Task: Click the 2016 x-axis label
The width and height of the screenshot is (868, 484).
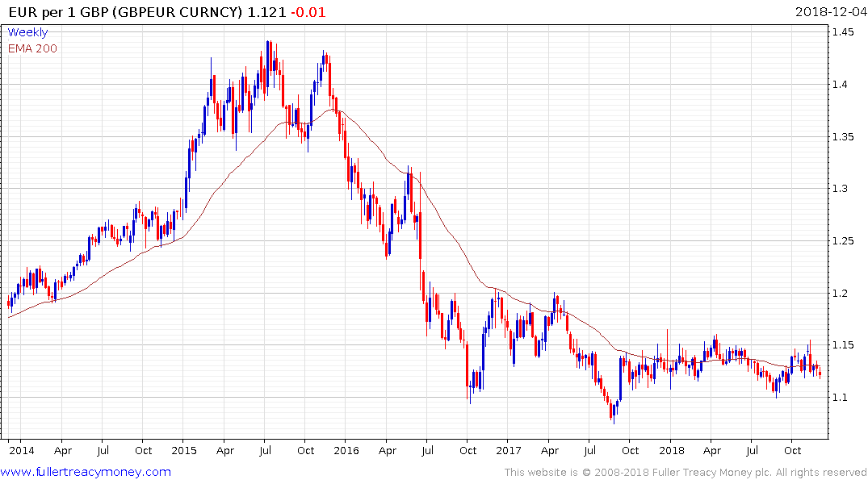Action: (x=346, y=450)
